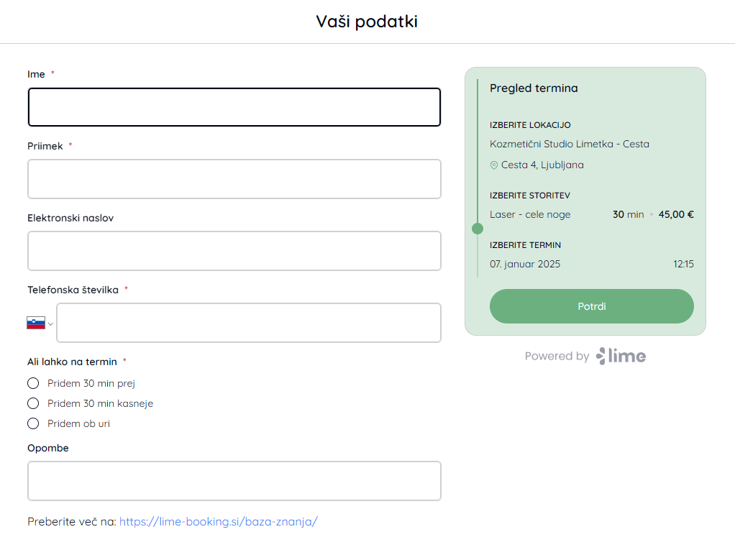
Task: Click into the Elektronski naslov field
Action: [234, 251]
